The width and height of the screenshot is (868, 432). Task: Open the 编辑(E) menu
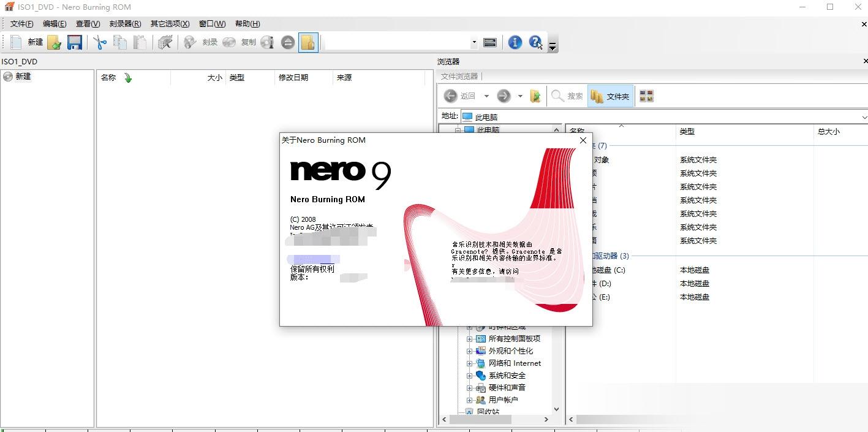[x=55, y=24]
